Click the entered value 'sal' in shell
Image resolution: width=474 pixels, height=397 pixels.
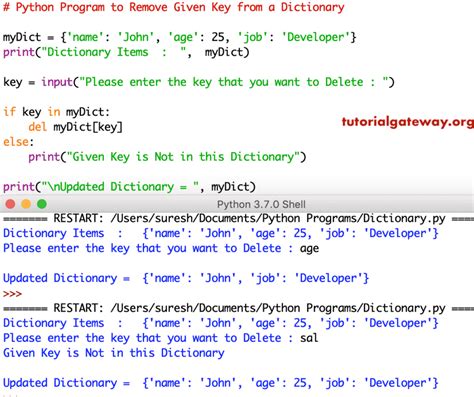(309, 338)
